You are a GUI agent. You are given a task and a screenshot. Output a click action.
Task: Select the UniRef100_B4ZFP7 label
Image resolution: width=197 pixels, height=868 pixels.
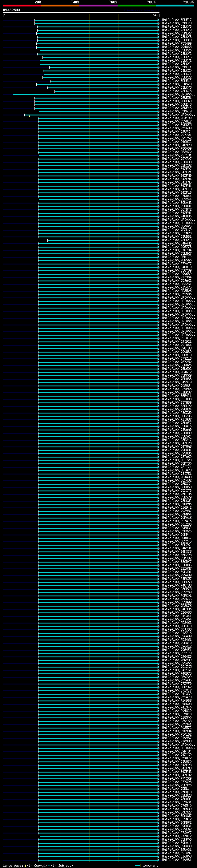tap(176, 169)
